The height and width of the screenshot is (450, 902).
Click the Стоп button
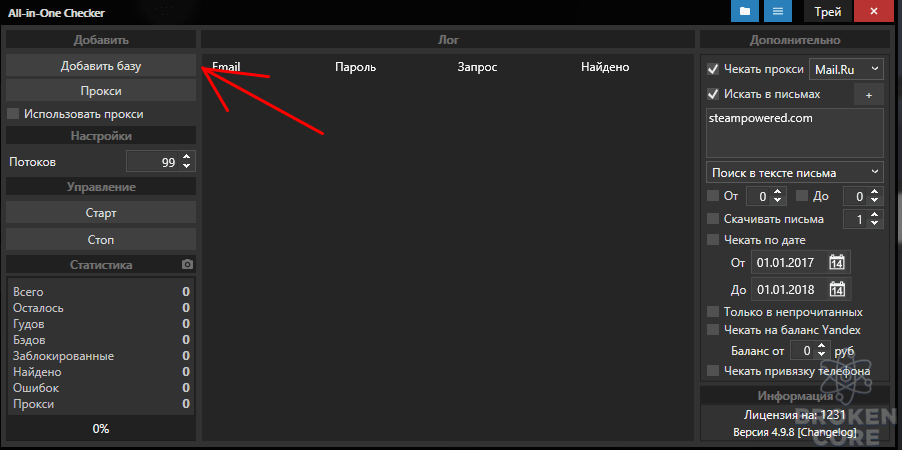coord(101,239)
